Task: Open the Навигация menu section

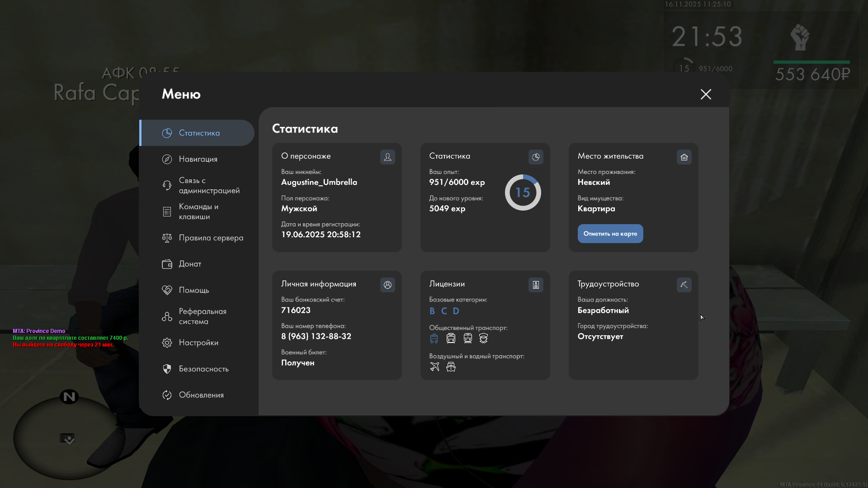Action: (x=198, y=159)
